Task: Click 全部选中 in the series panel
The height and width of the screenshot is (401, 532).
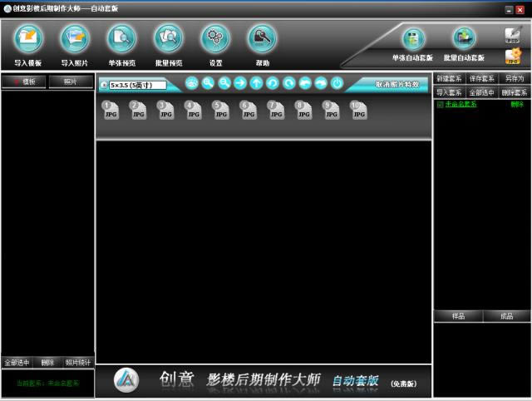Action: (481, 92)
